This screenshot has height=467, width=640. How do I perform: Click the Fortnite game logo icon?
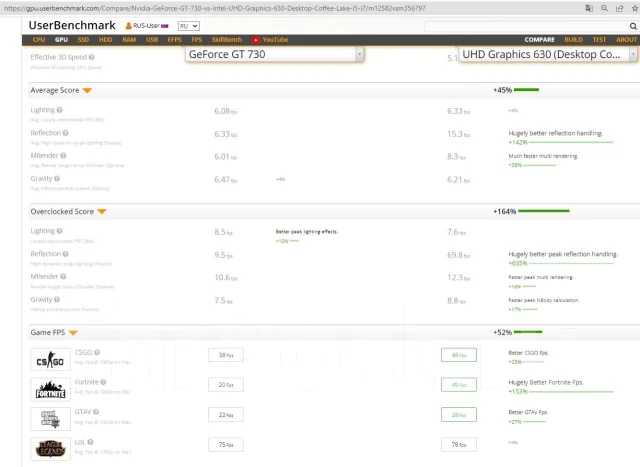50,389
